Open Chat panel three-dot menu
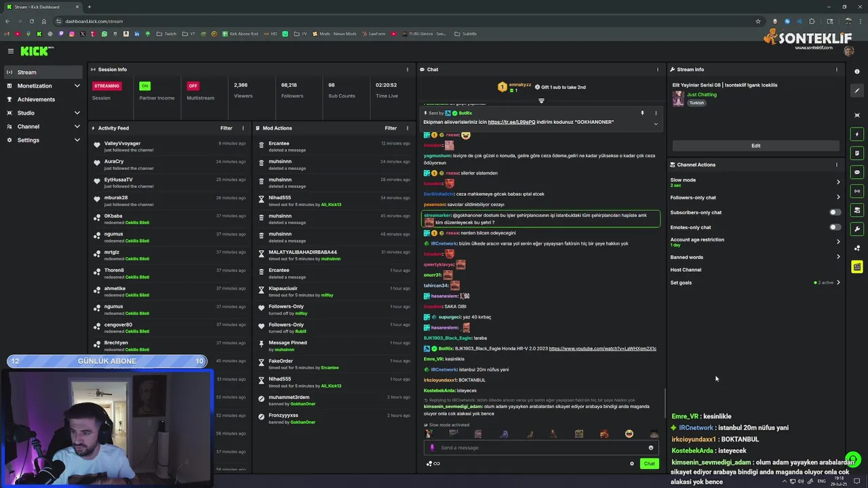 (657, 69)
